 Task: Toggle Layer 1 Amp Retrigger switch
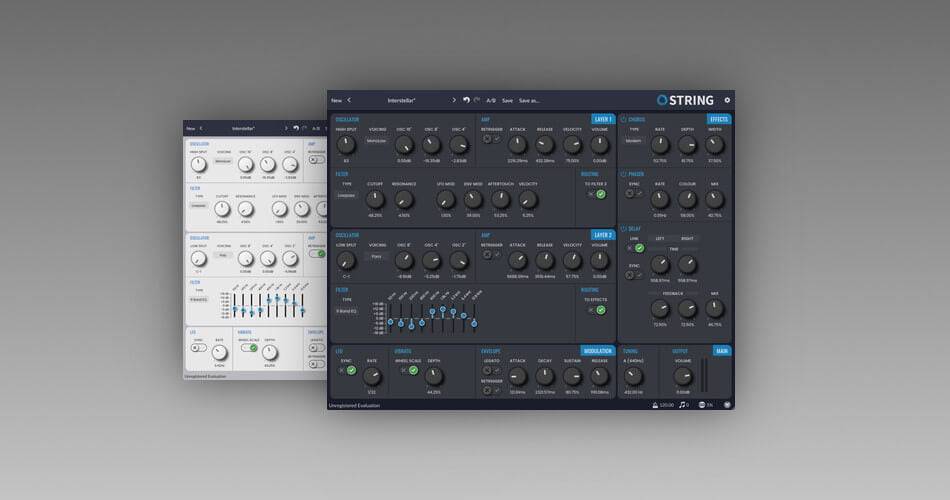click(491, 139)
